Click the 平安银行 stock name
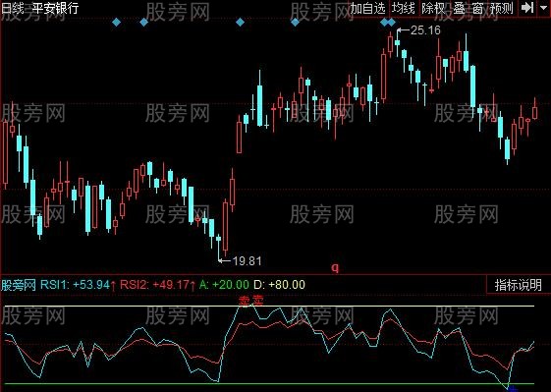The height and width of the screenshot is (392, 551). point(56,8)
